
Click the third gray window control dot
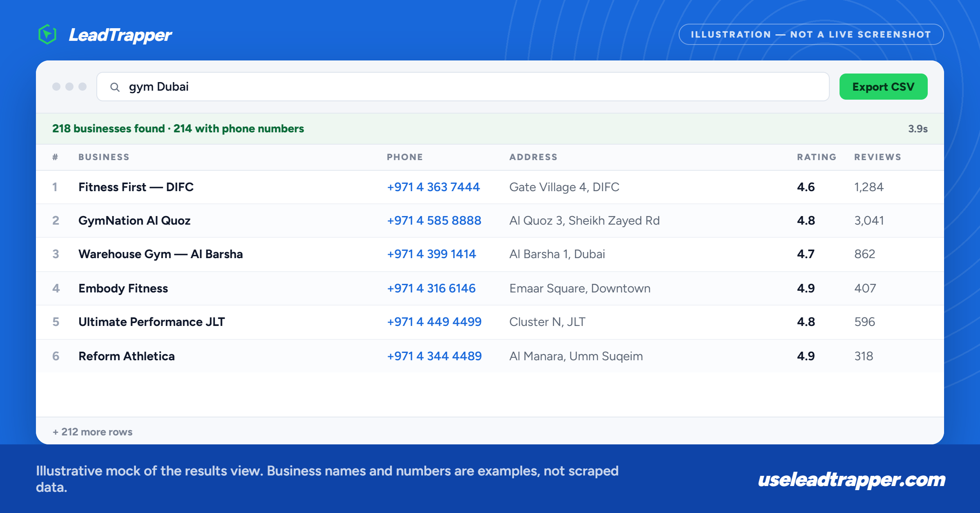tap(82, 87)
